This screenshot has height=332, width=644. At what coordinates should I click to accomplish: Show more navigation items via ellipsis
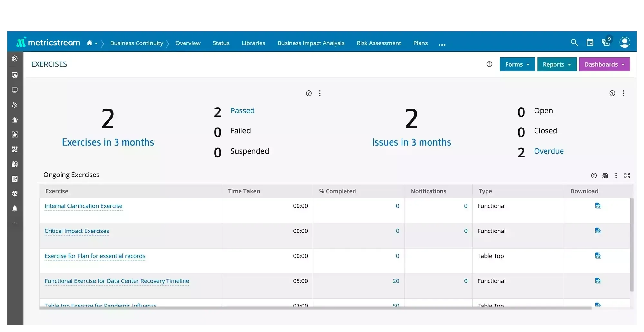(x=442, y=45)
